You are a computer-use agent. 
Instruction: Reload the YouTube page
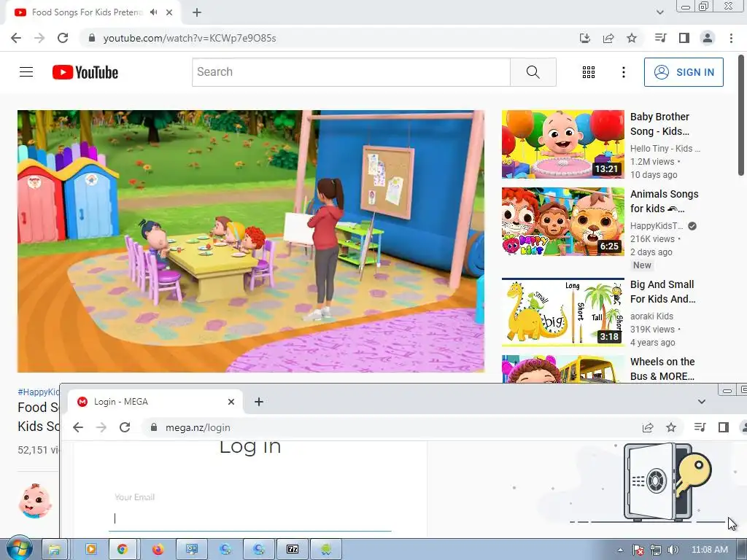pyautogui.click(x=63, y=38)
